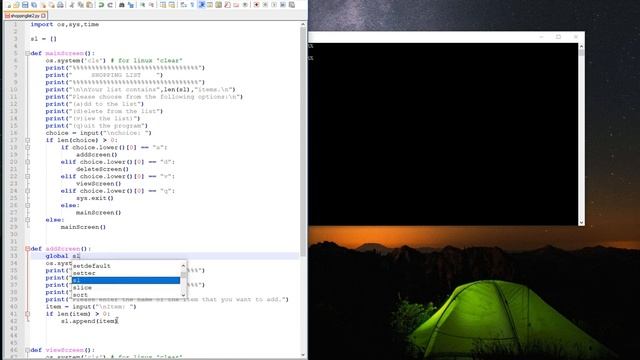Click the Redo arrow icon
The width and height of the screenshot is (640, 360).
coord(110,5)
